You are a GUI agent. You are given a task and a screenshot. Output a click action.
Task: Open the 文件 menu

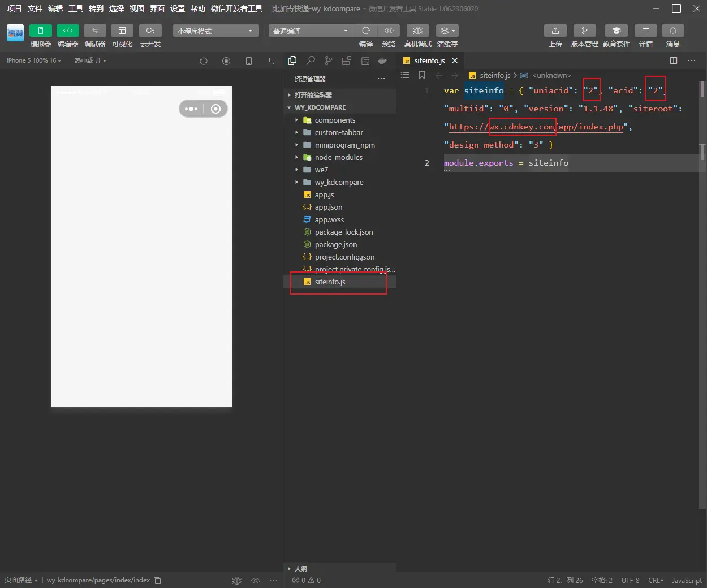pyautogui.click(x=35, y=8)
